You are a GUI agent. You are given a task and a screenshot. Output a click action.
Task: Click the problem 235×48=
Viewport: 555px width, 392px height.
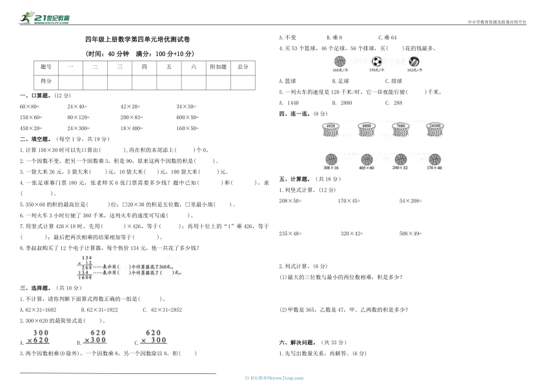(290, 233)
